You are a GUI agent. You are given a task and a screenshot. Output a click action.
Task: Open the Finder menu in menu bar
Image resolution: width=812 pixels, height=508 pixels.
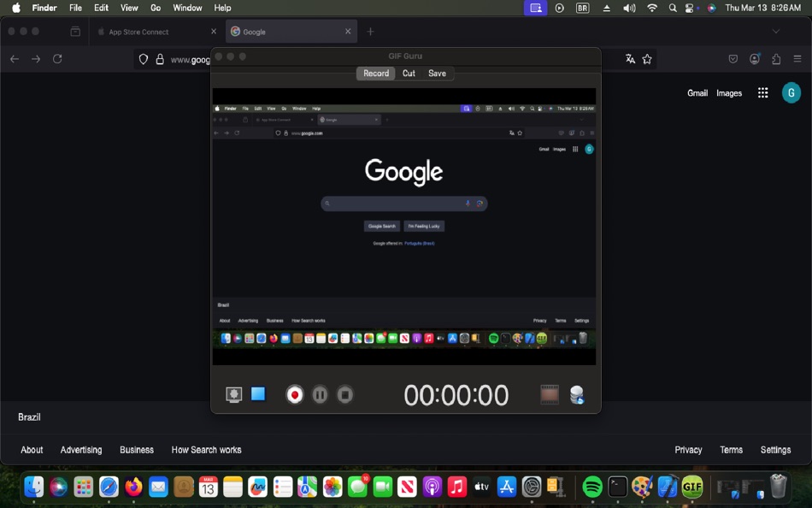click(44, 8)
